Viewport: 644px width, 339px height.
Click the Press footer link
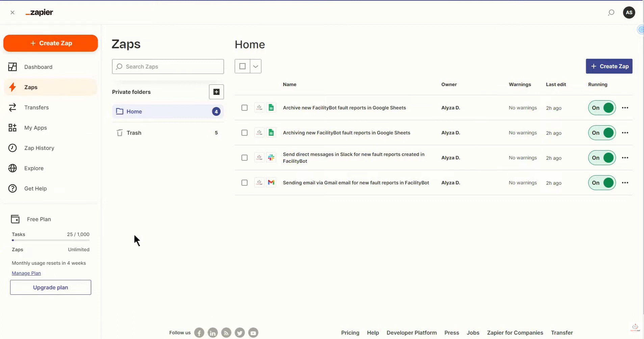[452, 333]
